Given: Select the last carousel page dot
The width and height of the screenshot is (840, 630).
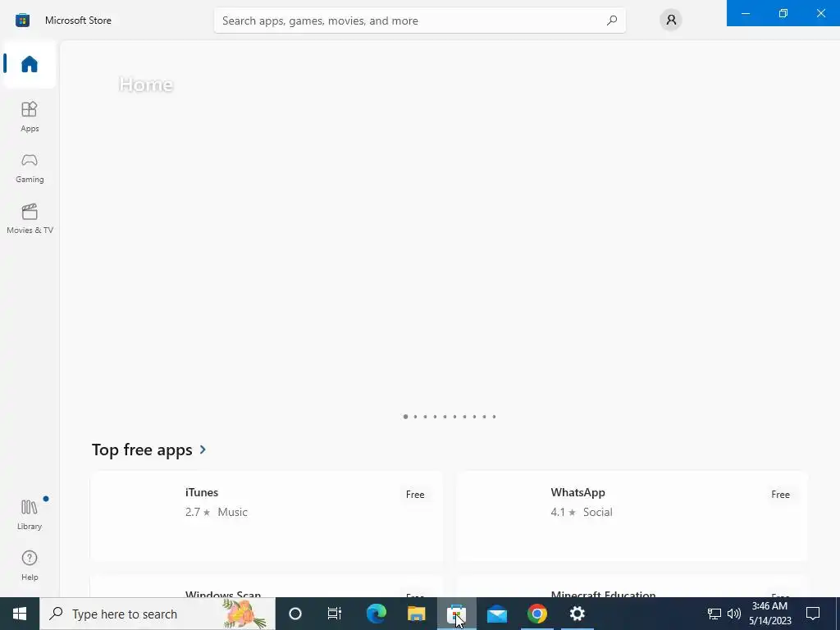Looking at the screenshot, I should coord(494,416).
